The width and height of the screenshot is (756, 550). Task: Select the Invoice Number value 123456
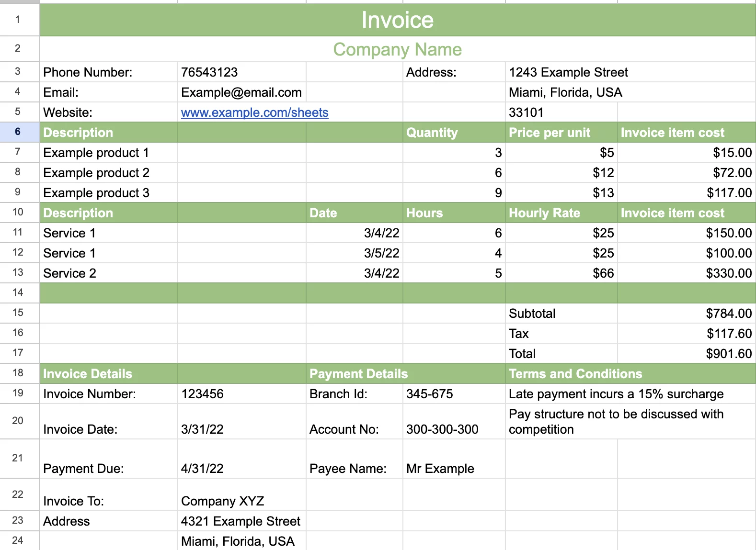(202, 394)
